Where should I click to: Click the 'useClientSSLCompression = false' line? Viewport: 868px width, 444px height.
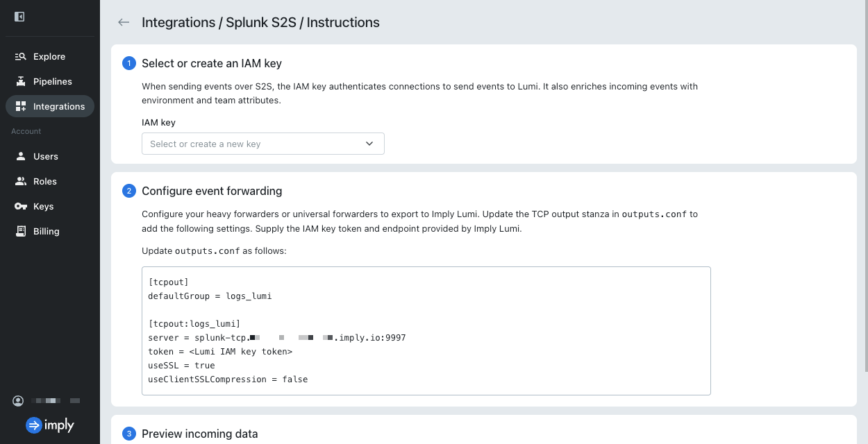[228, 379]
